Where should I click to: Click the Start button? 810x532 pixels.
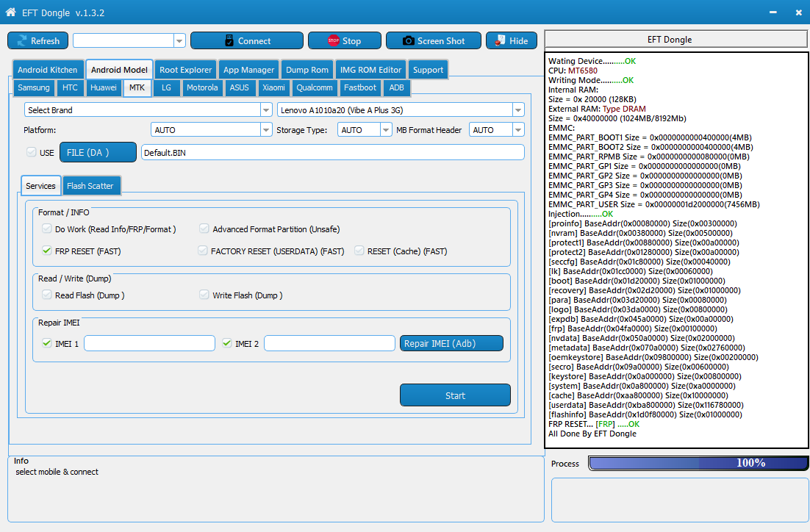click(455, 395)
